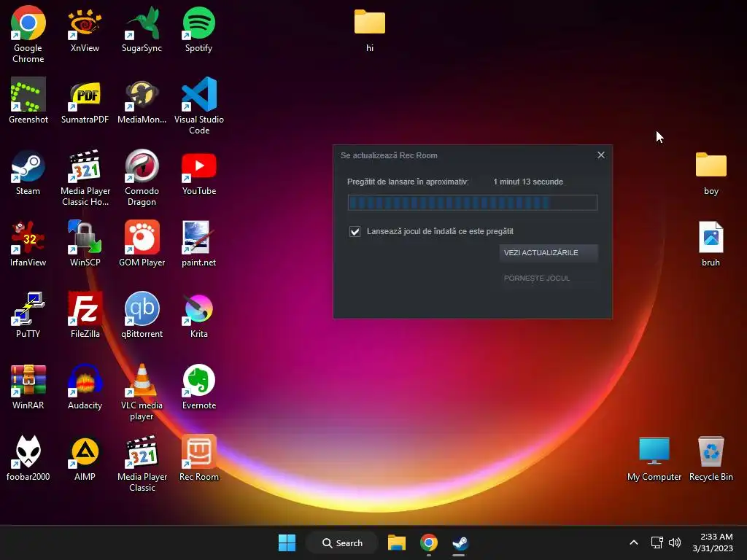Uncheck 'Lansează jocul de îndată ce este pregătit'
This screenshot has height=560, width=747.
[x=355, y=231]
